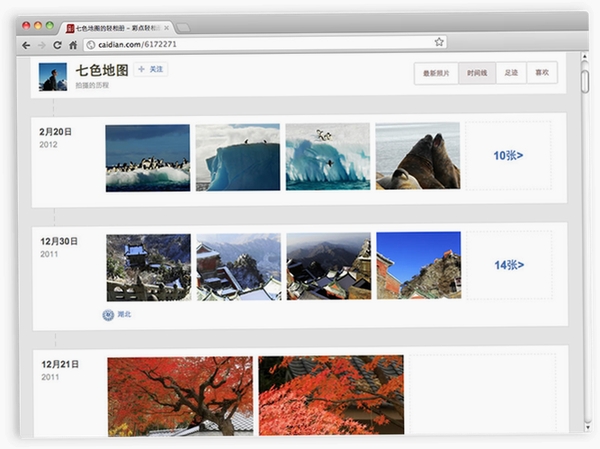
Task: Click the browser back arrow
Action: point(26,46)
